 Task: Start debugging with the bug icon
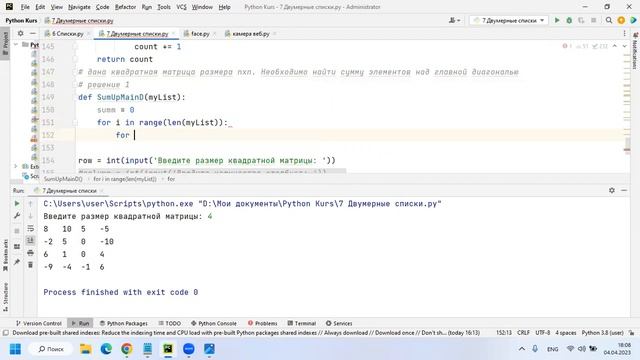click(x=569, y=20)
